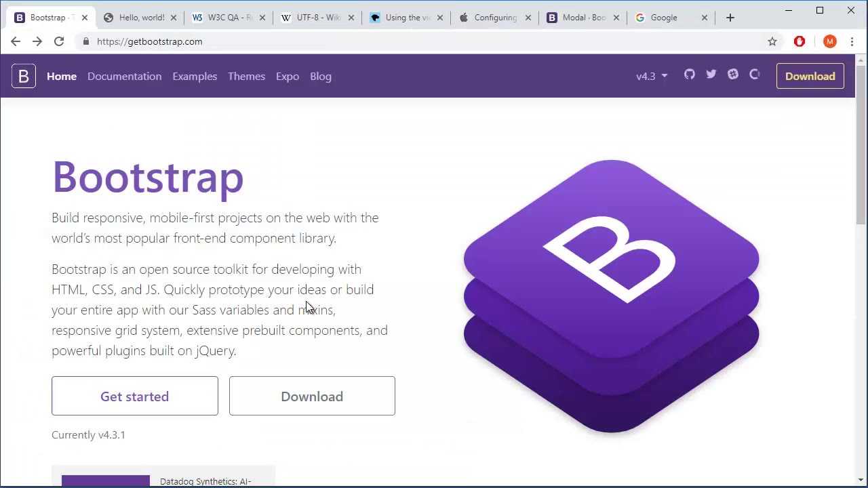Close the Google tab
This screenshot has height=488, width=868.
(x=705, y=18)
